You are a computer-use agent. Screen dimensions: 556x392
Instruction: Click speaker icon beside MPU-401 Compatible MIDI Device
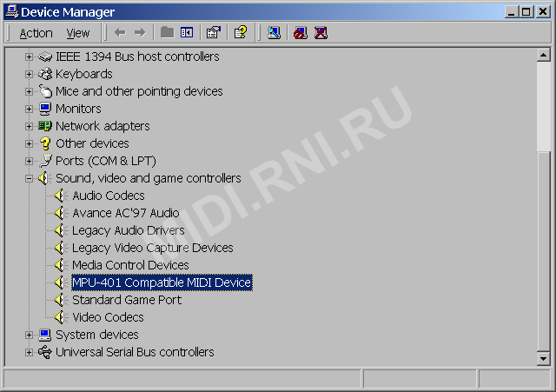[x=62, y=282]
